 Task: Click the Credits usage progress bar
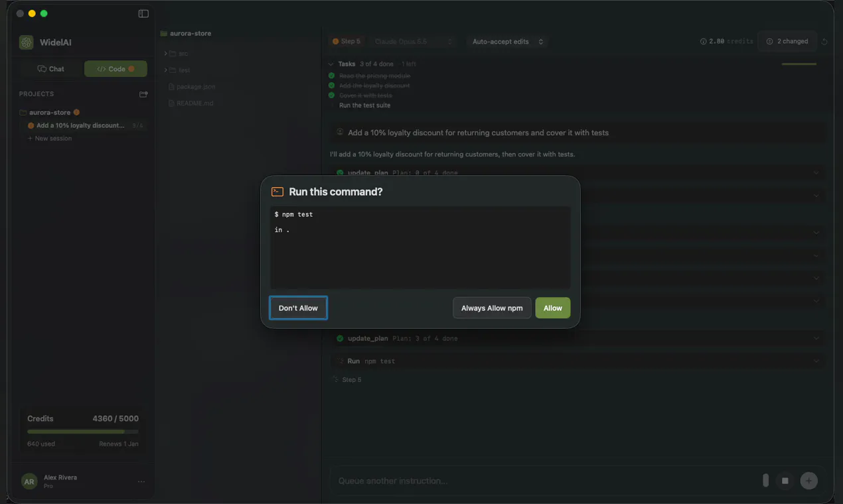[83, 432]
